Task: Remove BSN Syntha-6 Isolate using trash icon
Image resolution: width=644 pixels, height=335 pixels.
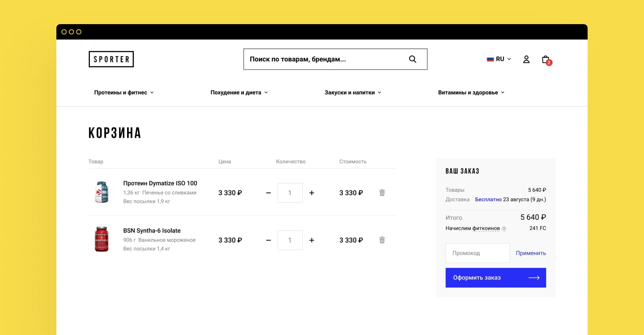Action: 382,240
